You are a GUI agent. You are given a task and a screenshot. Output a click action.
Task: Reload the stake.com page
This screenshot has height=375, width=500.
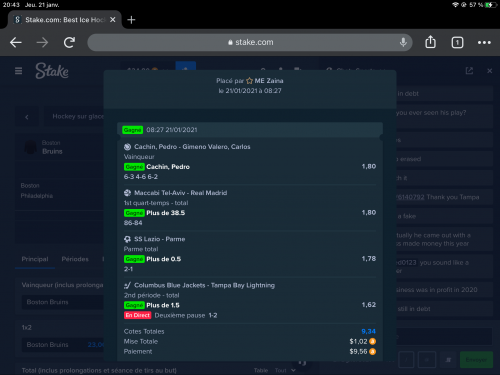(x=69, y=42)
